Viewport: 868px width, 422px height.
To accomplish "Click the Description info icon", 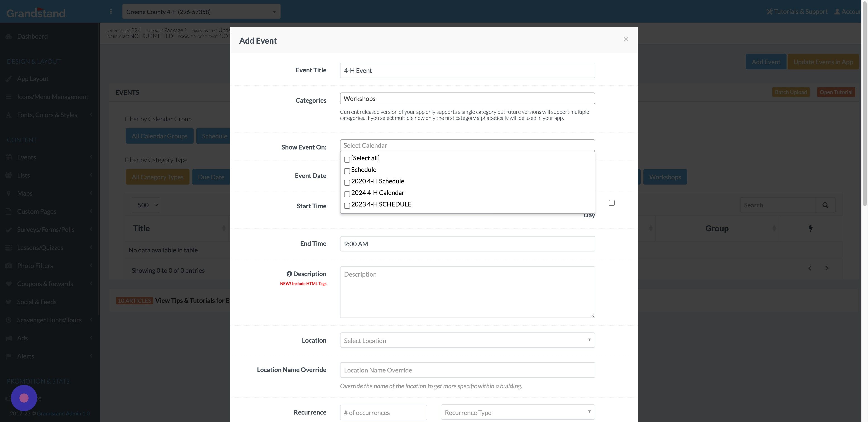I will click(x=289, y=274).
